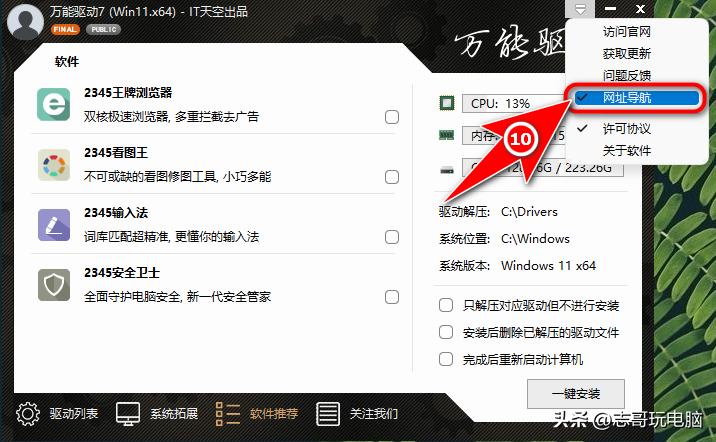Click the 一键安装 button
The width and height of the screenshot is (716, 442).
click(x=576, y=394)
